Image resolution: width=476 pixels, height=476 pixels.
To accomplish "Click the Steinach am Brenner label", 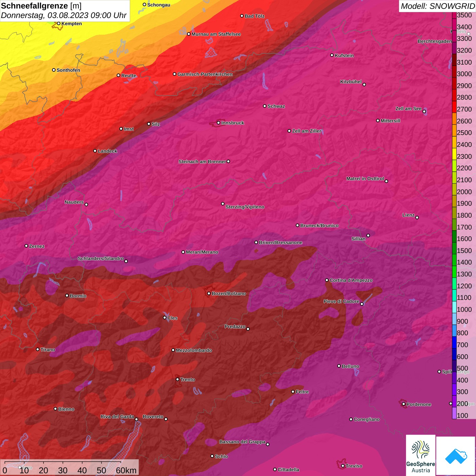I will coord(202,161).
